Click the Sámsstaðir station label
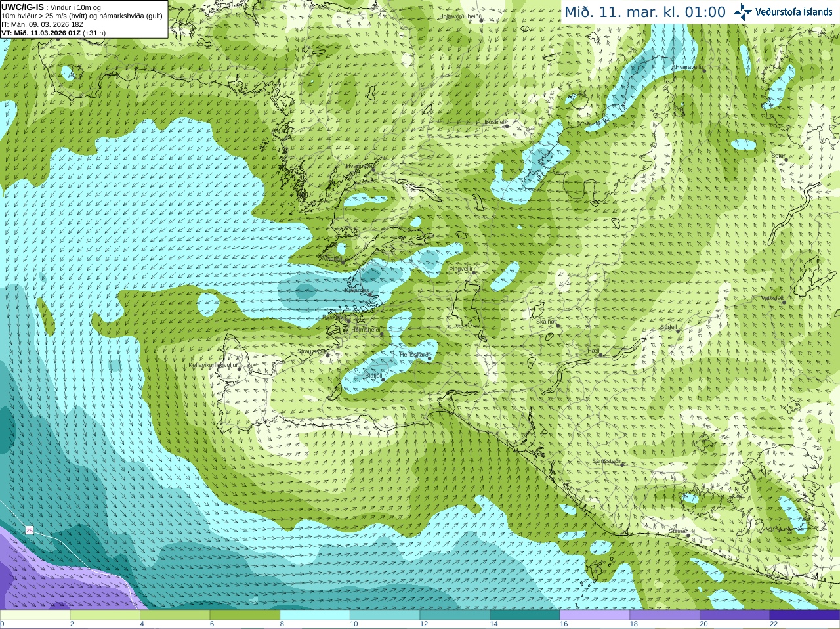The image size is (840, 629). 606,461
